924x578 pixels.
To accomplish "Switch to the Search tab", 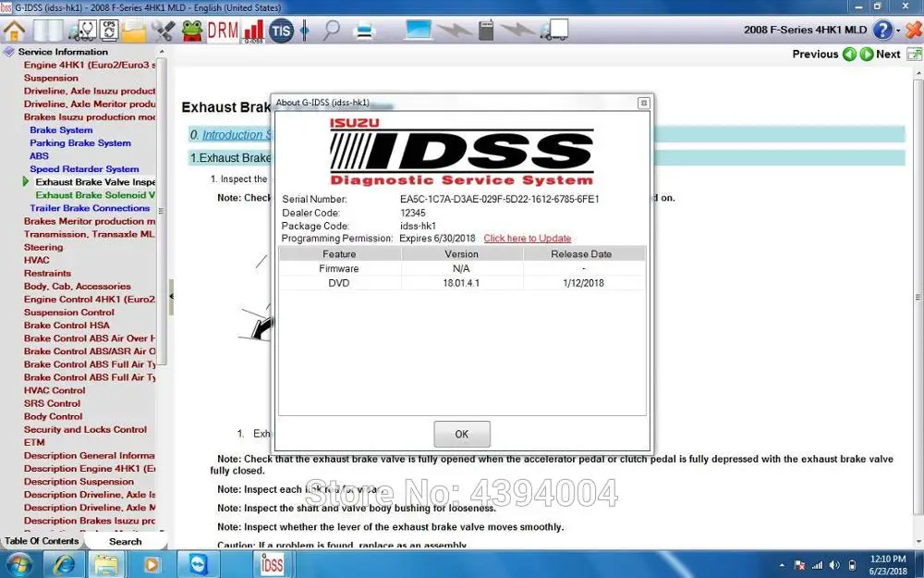I will (125, 541).
